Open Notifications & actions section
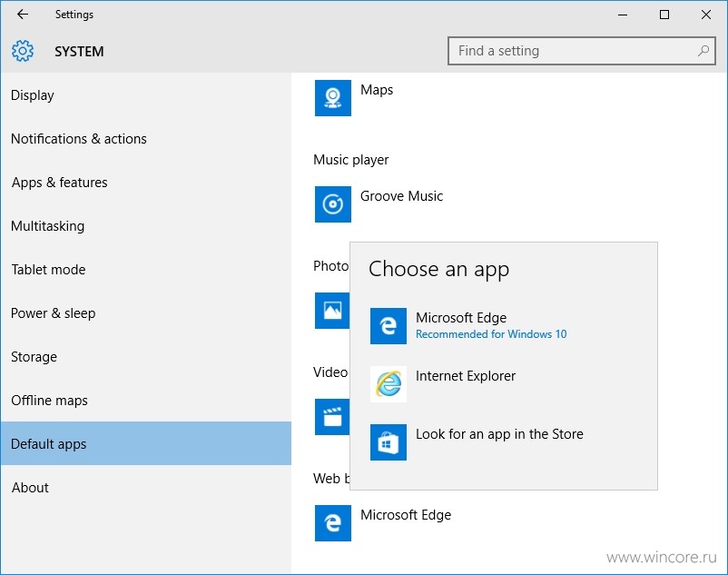The height and width of the screenshot is (575, 728). click(146, 139)
